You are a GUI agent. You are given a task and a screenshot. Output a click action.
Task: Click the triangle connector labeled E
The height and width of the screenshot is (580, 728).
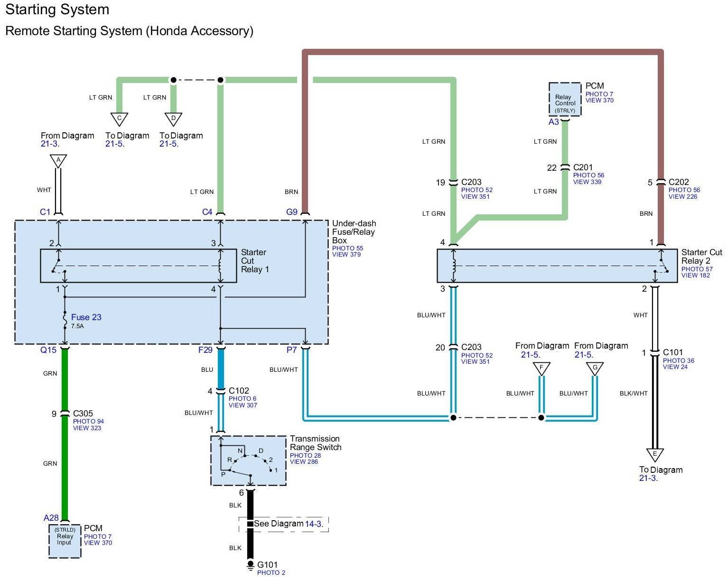[655, 454]
